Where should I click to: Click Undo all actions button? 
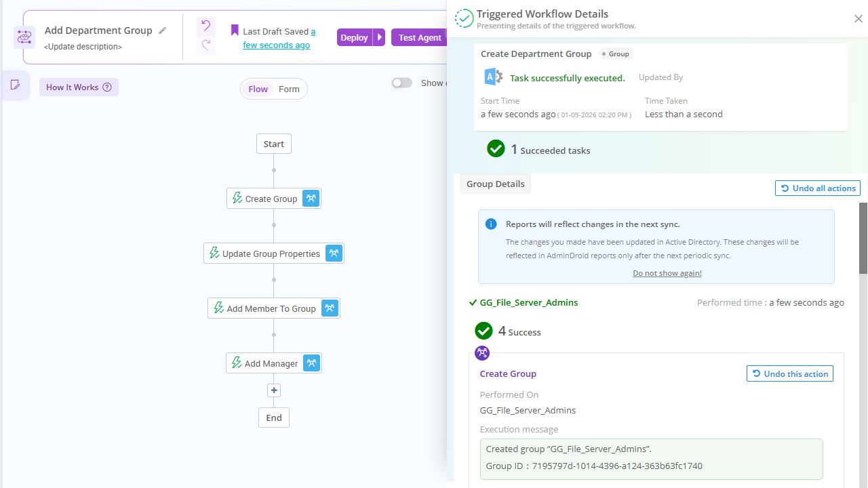(x=818, y=188)
